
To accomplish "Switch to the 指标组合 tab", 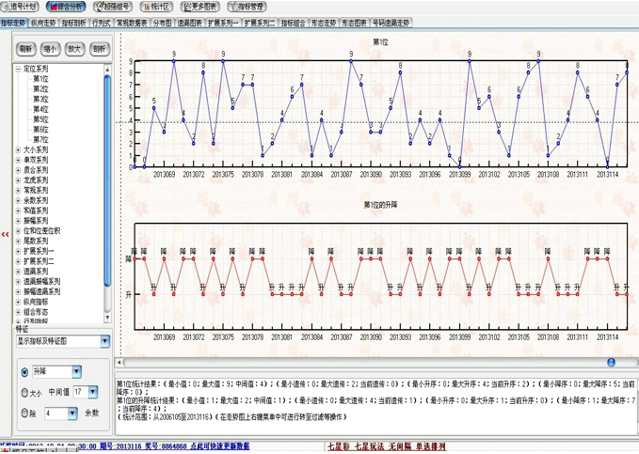I will pos(293,23).
